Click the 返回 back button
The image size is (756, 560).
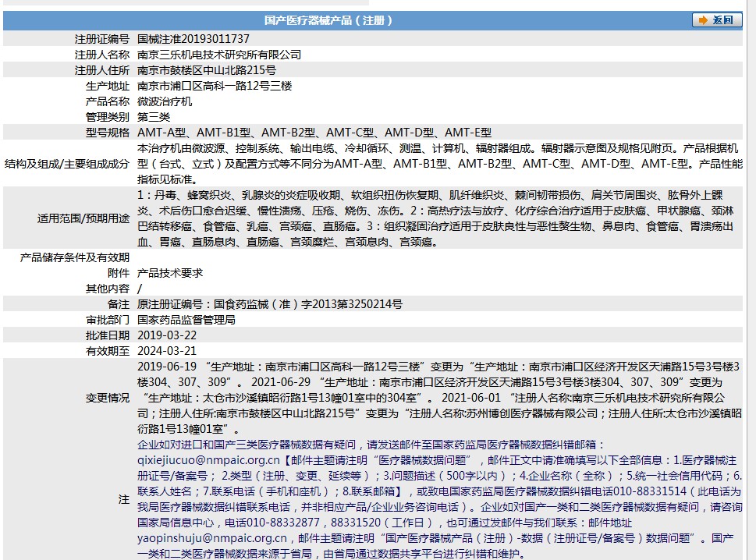pos(717,20)
